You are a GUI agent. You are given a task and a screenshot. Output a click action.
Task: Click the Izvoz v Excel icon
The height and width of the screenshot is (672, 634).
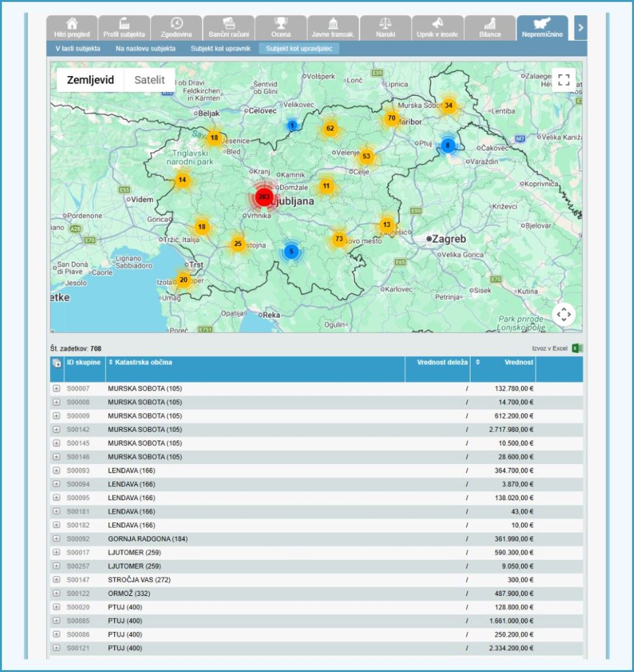pos(577,348)
